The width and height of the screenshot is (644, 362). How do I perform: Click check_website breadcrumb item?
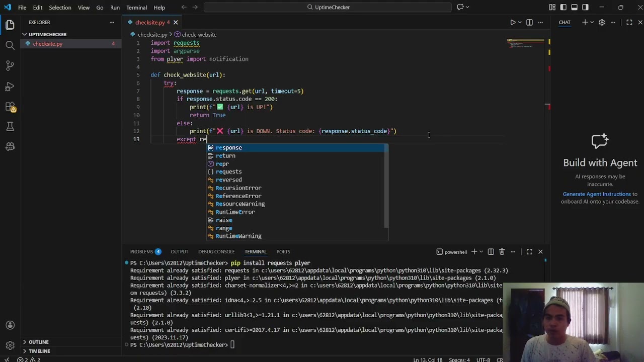click(195, 35)
